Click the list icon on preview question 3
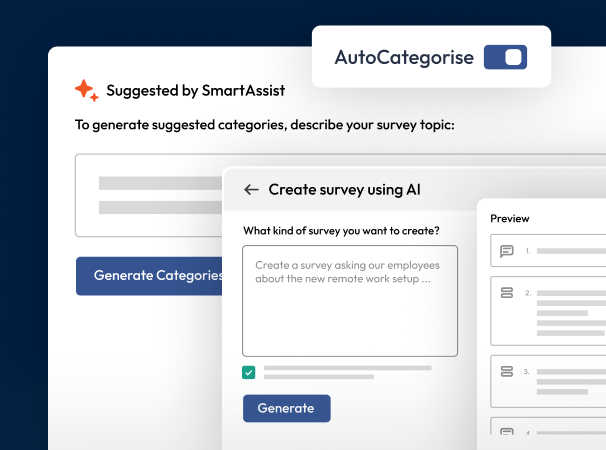Image resolution: width=606 pixels, height=450 pixels. [506, 371]
